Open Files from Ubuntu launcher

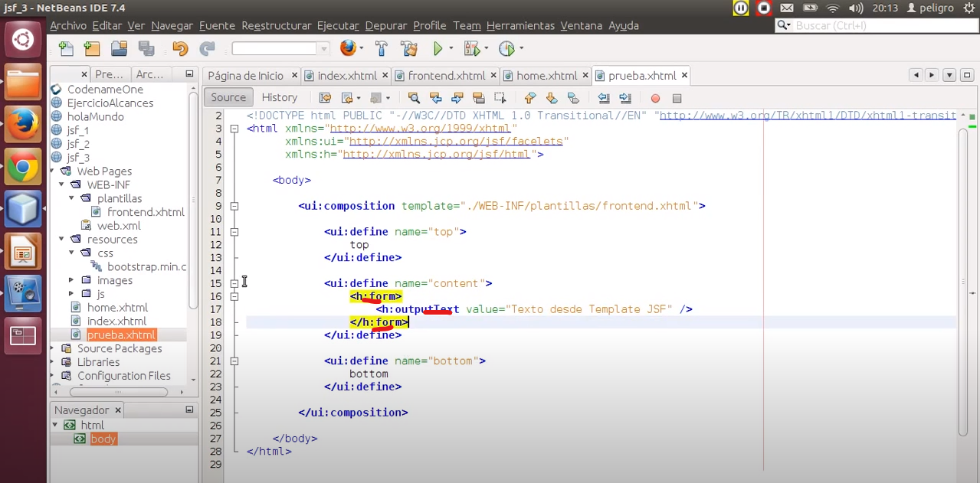pyautogui.click(x=23, y=82)
